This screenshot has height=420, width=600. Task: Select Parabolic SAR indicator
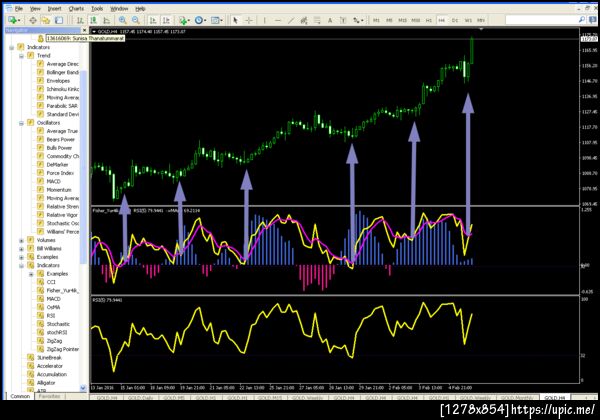62,106
